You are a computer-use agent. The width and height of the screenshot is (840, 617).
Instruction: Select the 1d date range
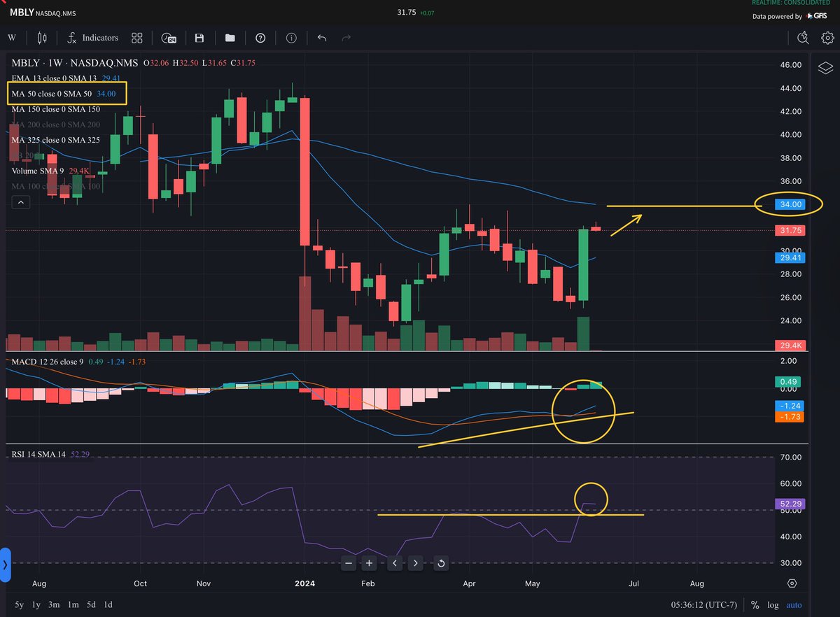[x=108, y=604]
